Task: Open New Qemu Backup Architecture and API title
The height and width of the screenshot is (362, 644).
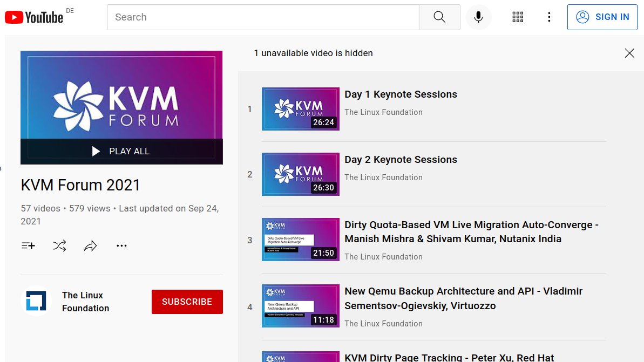Action: [463, 298]
